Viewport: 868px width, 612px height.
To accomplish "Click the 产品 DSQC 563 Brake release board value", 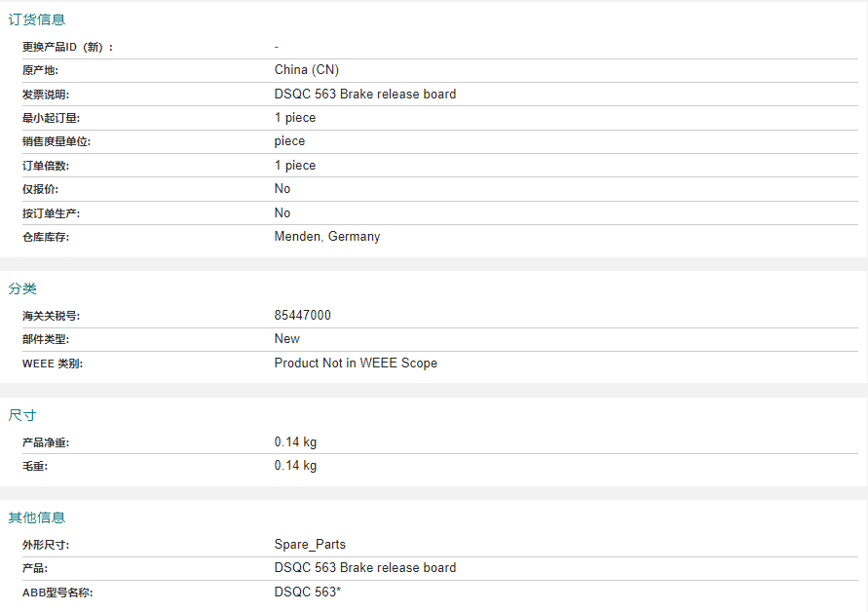I will point(364,568).
